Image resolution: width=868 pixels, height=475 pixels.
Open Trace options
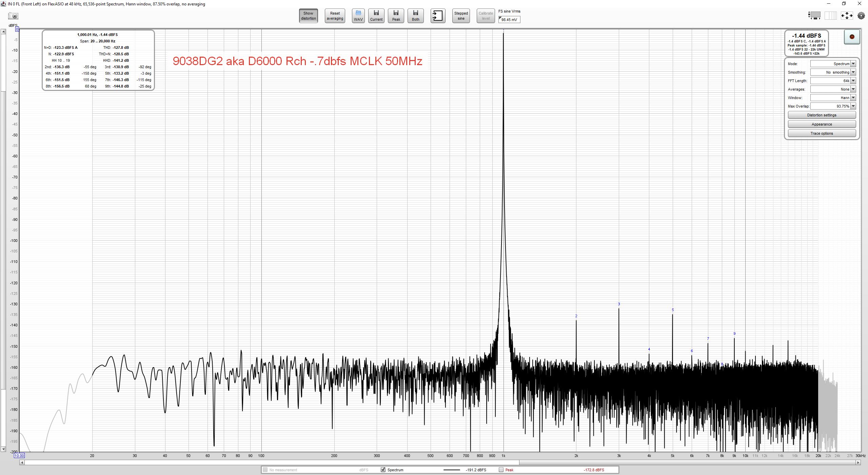point(822,133)
